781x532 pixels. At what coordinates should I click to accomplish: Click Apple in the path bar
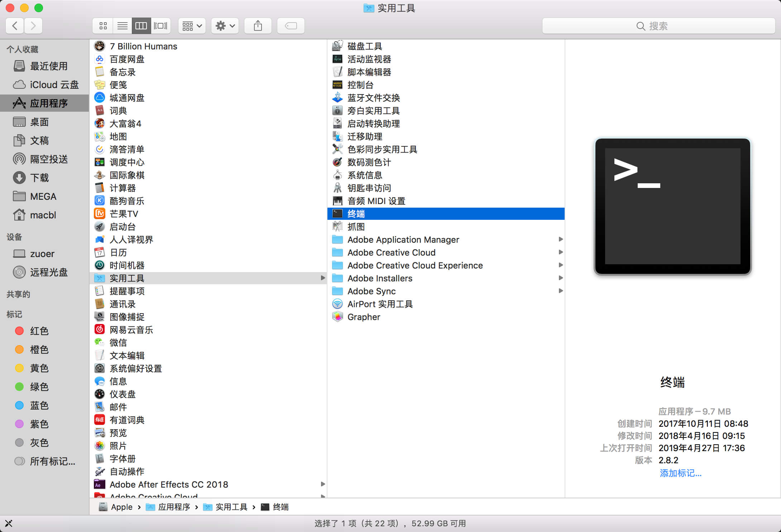pyautogui.click(x=116, y=507)
